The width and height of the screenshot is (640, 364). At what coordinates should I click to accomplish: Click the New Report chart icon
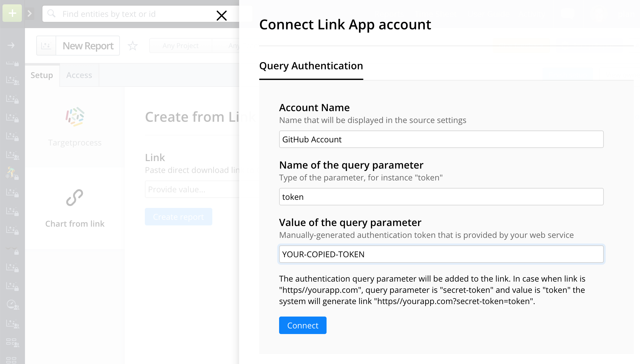[46, 46]
